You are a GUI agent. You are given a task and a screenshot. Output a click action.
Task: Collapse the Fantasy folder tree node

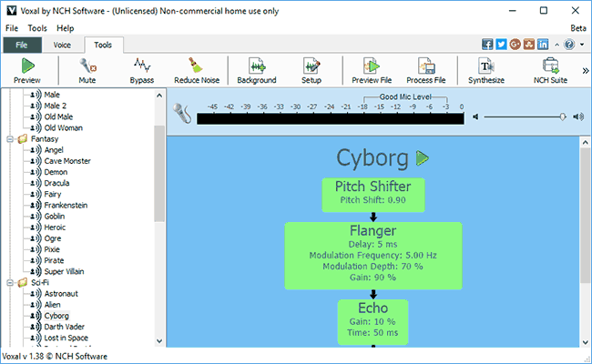pos(10,139)
